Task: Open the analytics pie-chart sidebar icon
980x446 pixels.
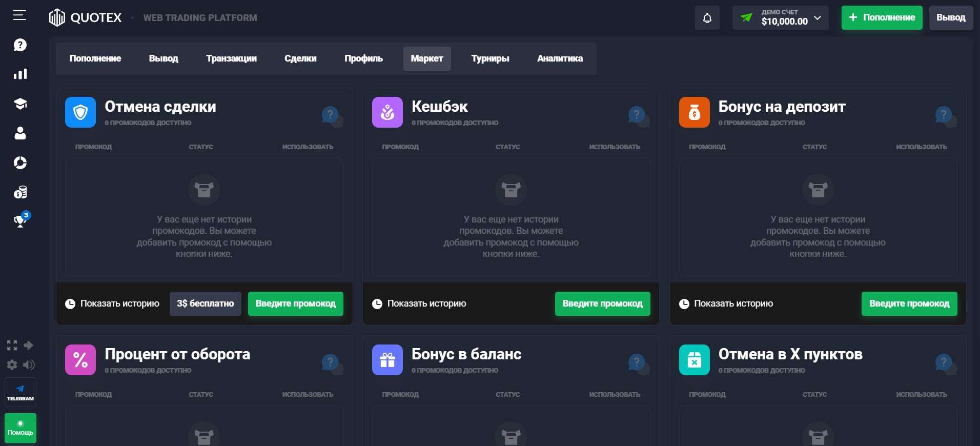Action: click(x=20, y=163)
